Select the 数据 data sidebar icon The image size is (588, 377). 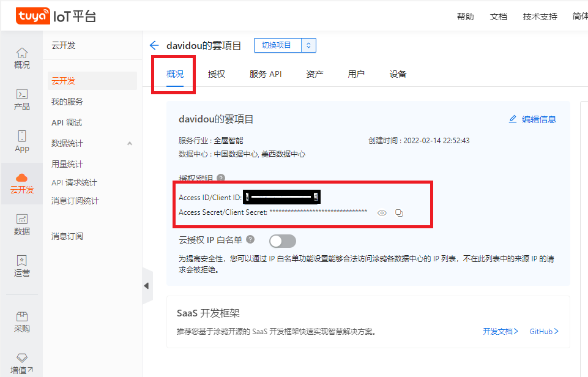(21, 225)
